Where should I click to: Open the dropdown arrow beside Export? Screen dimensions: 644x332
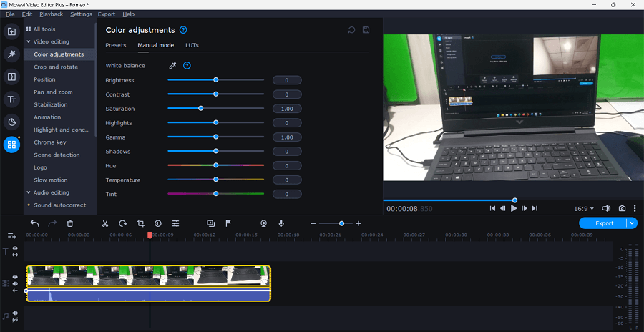tap(631, 223)
